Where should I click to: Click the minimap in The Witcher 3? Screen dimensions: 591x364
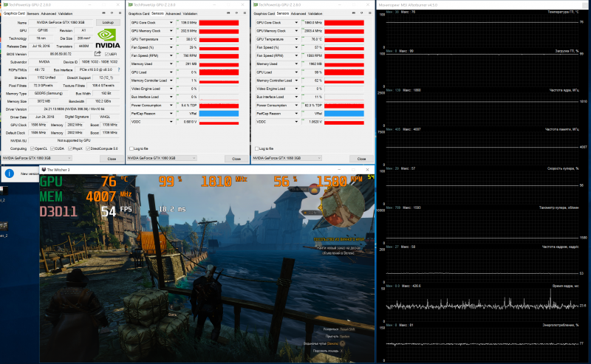click(342, 205)
